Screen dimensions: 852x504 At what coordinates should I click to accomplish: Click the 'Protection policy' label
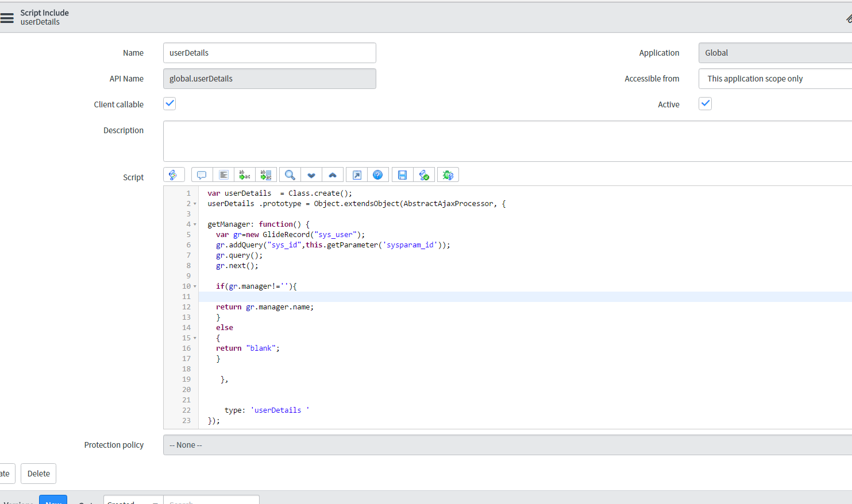coord(114,445)
